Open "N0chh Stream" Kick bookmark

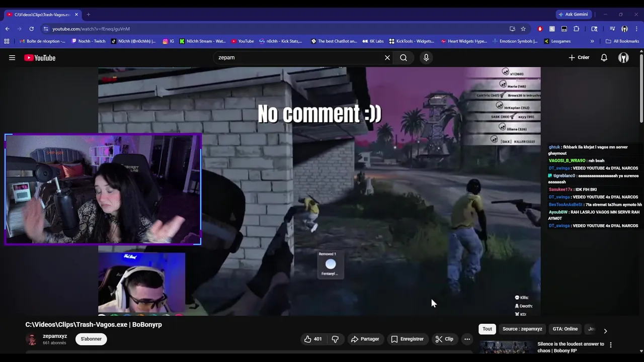tap(203, 41)
